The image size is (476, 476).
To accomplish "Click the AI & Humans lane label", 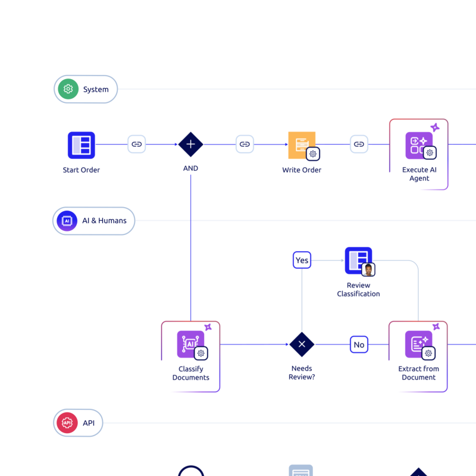I will click(94, 221).
